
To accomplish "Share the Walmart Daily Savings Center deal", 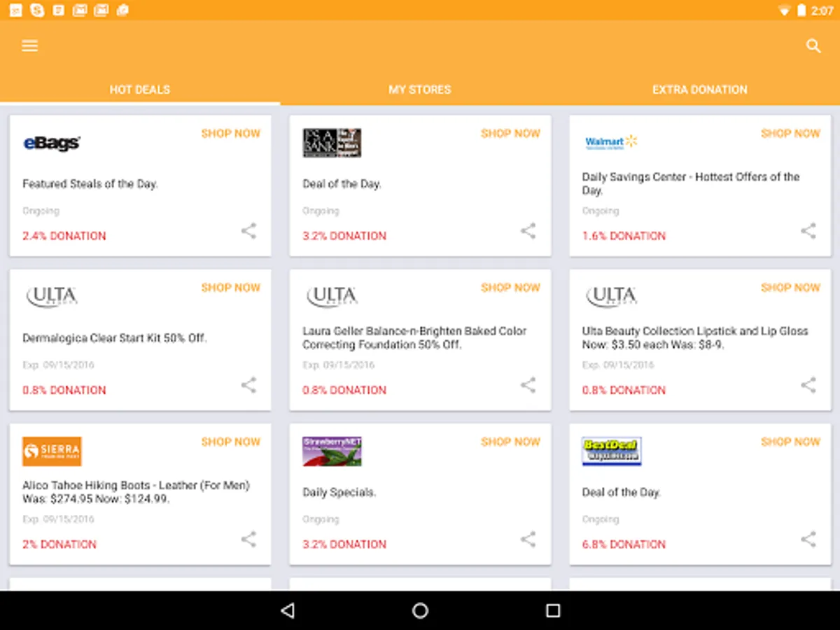I will click(x=808, y=231).
